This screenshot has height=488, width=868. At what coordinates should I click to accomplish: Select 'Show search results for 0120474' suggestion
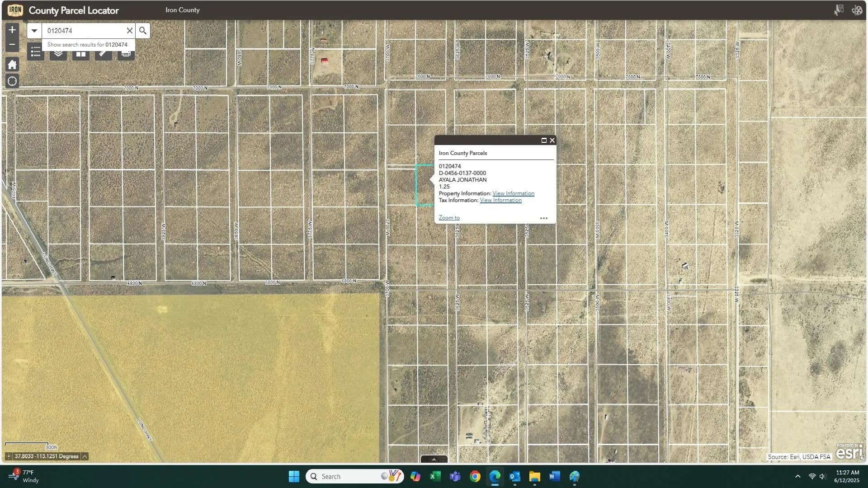[x=88, y=45]
